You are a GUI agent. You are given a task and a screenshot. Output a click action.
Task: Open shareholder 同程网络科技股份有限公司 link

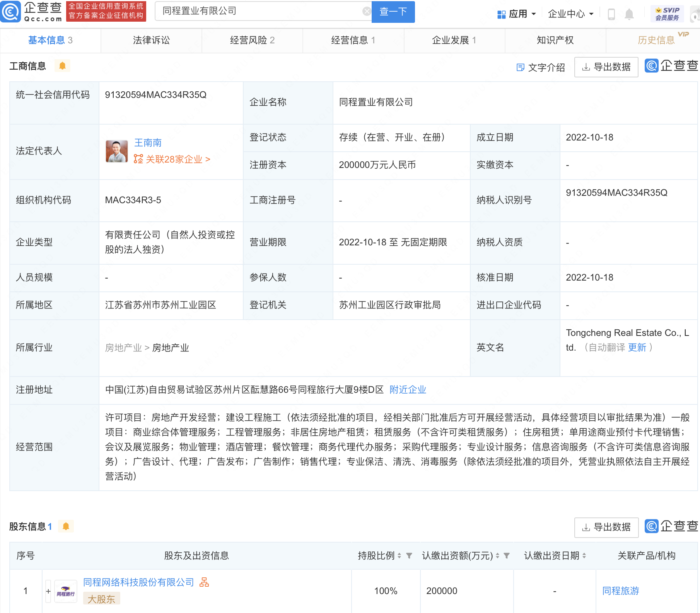tap(138, 582)
